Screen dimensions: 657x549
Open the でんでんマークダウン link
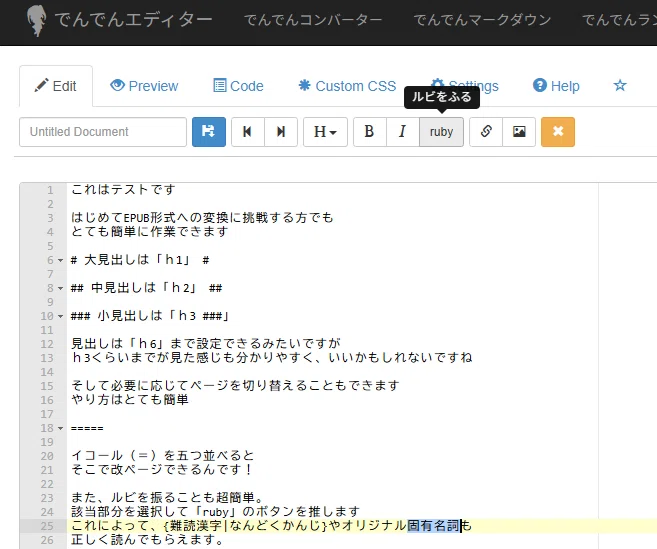pos(482,20)
